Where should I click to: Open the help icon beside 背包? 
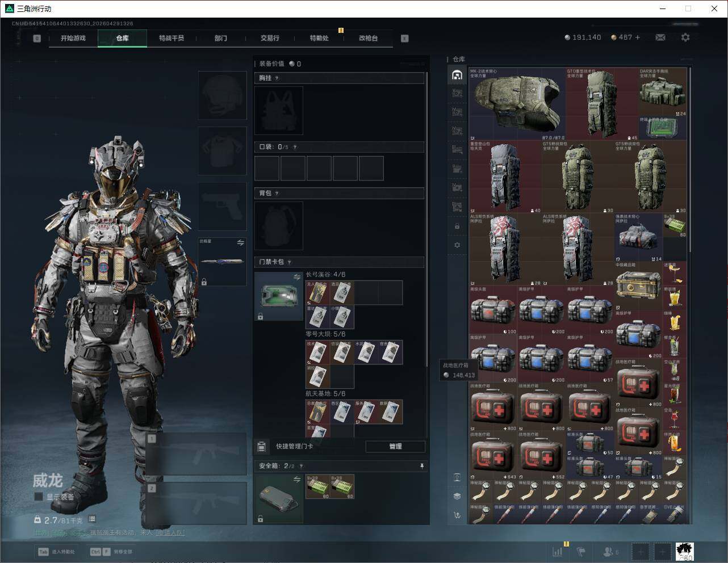pos(277,194)
